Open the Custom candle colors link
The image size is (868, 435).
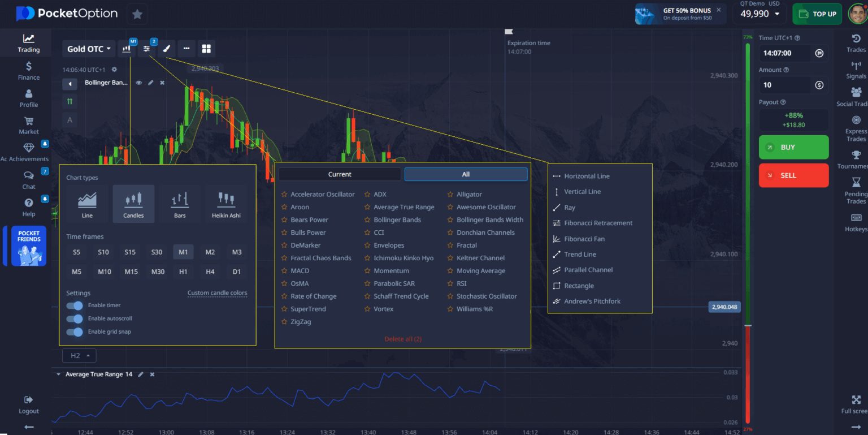tap(217, 292)
